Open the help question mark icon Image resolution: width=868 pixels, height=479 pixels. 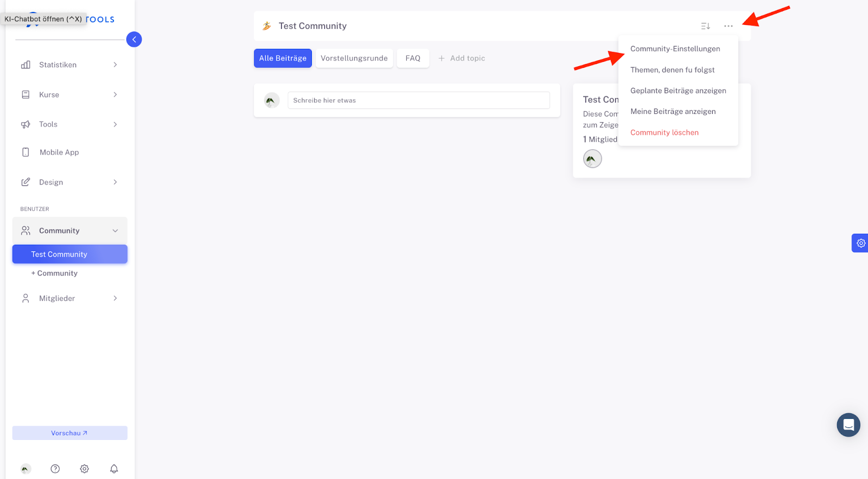point(55,469)
